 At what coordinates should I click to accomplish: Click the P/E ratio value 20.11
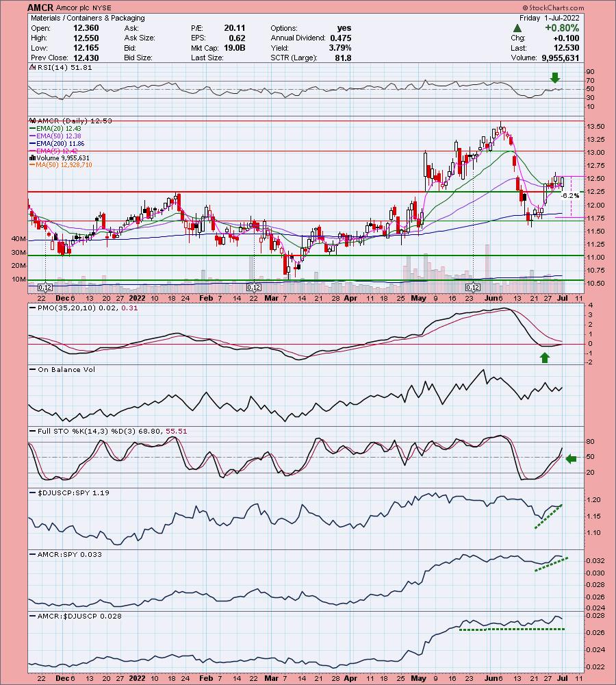coord(235,28)
